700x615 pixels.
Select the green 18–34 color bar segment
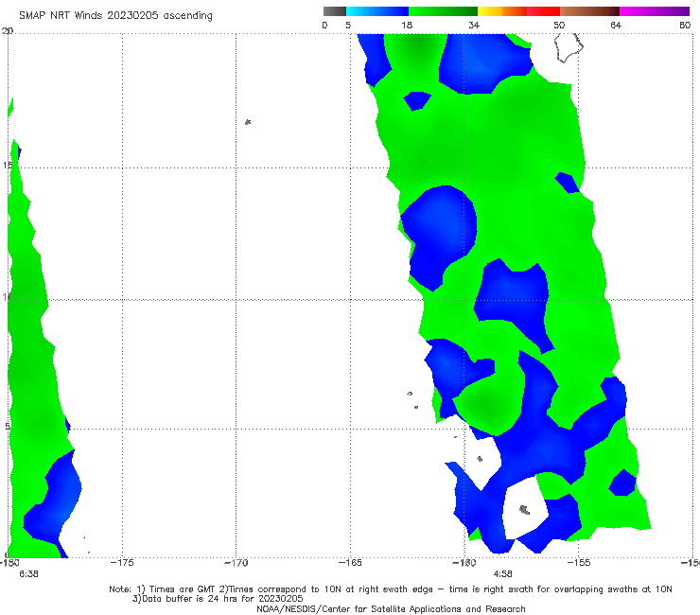coord(444,11)
